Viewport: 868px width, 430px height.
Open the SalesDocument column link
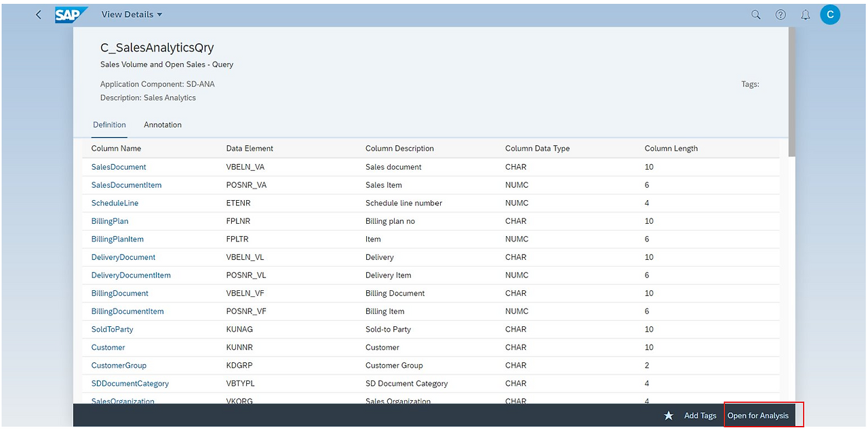point(118,167)
